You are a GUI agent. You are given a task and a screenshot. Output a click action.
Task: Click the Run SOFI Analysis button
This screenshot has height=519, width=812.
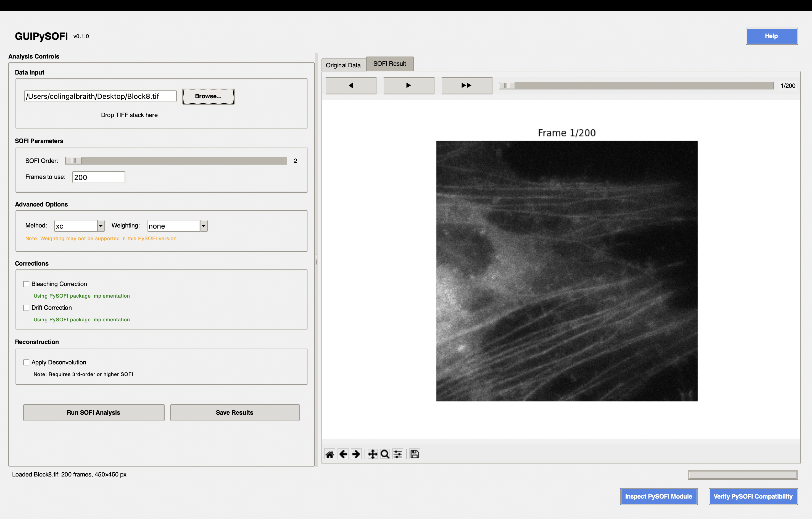coord(93,412)
